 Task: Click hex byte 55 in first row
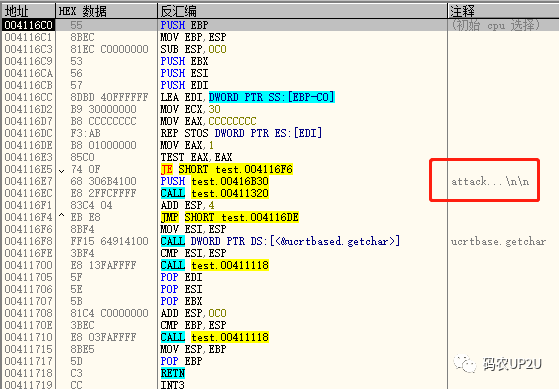(x=76, y=25)
